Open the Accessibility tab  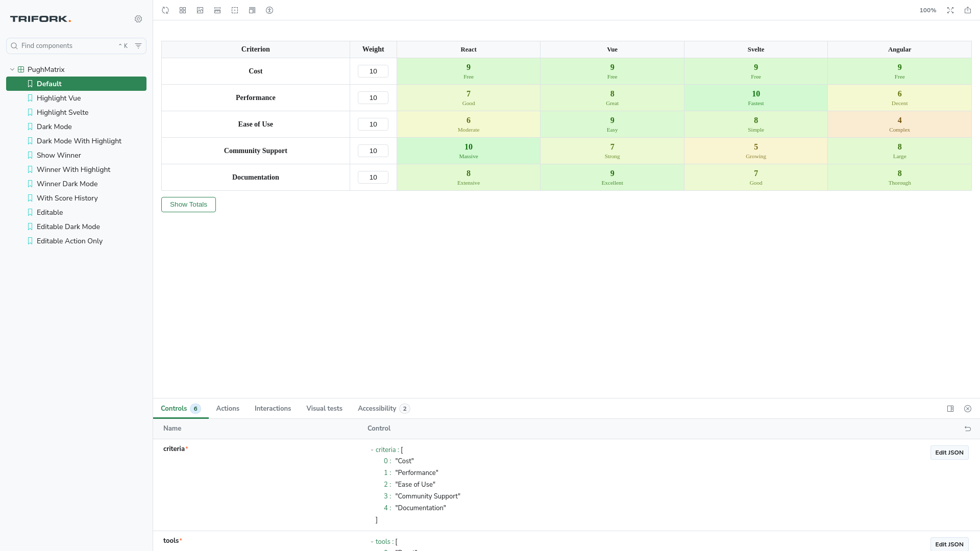383,409
